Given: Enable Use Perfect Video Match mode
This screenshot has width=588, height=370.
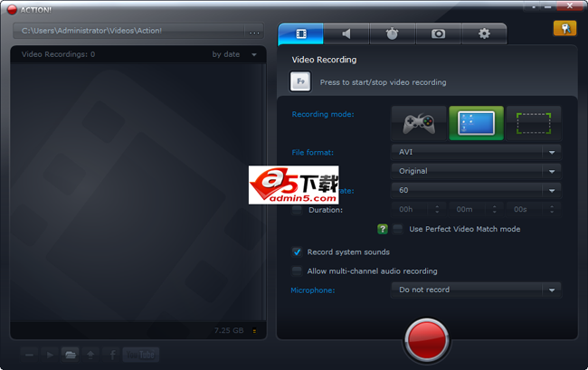Looking at the screenshot, I should coord(397,229).
